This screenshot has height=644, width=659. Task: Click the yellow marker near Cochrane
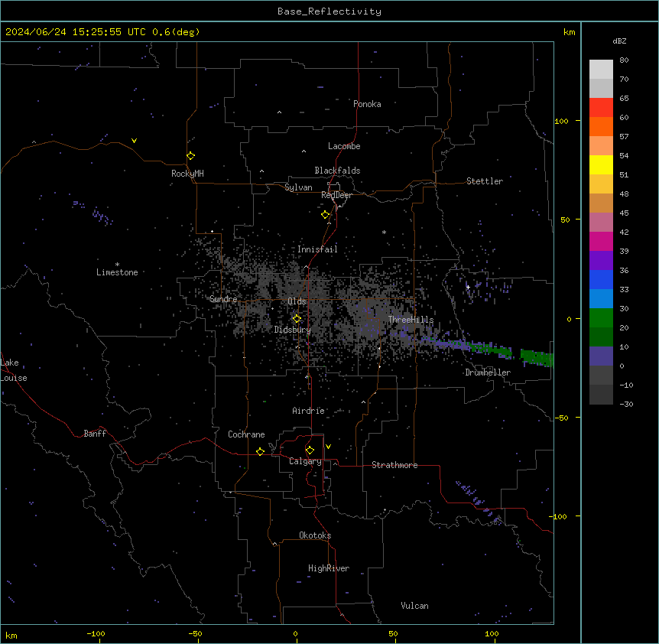[x=260, y=451]
